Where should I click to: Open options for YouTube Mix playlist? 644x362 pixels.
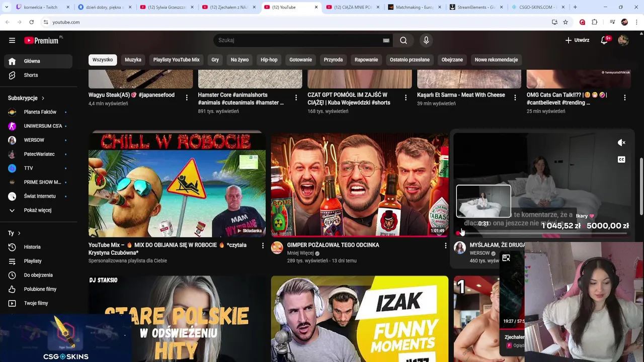pos(263,245)
